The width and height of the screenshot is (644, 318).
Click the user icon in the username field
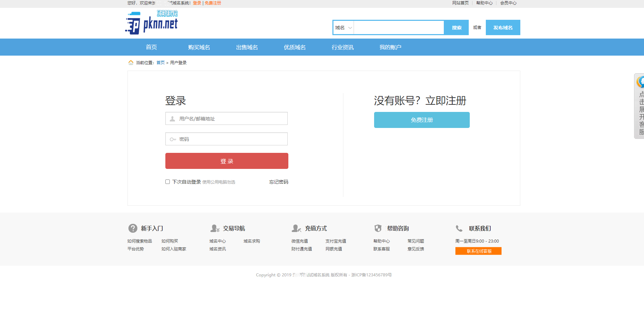(x=172, y=118)
